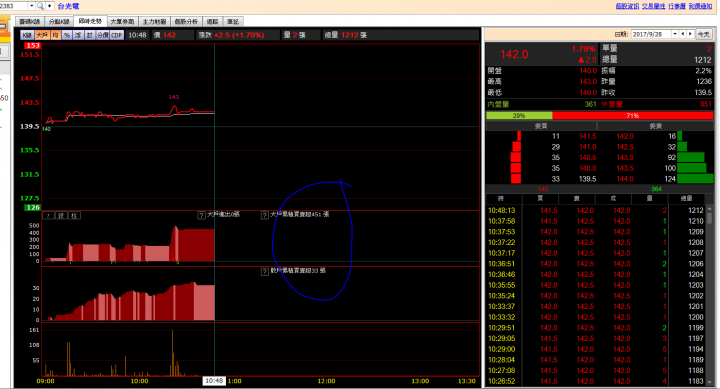Click the ? icon beside 散戶累積買賣超33張
720x389 pixels.
tap(264, 271)
